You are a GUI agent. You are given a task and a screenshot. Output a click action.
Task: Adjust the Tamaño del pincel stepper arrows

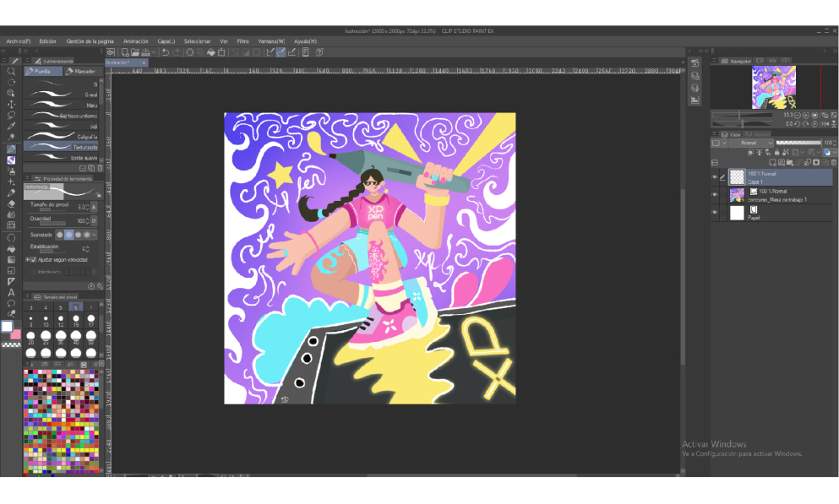coord(87,207)
